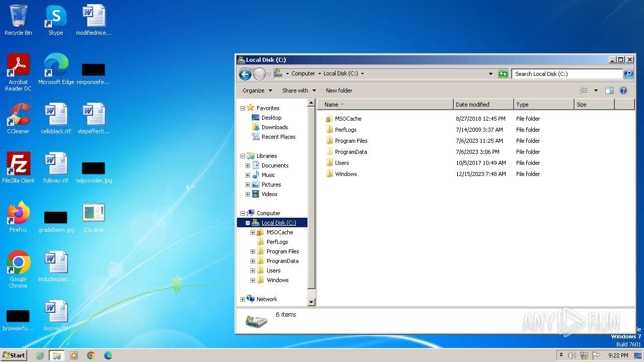Click the Change your view icon
Viewport: 644px width, 362px height.
pyautogui.click(x=584, y=90)
